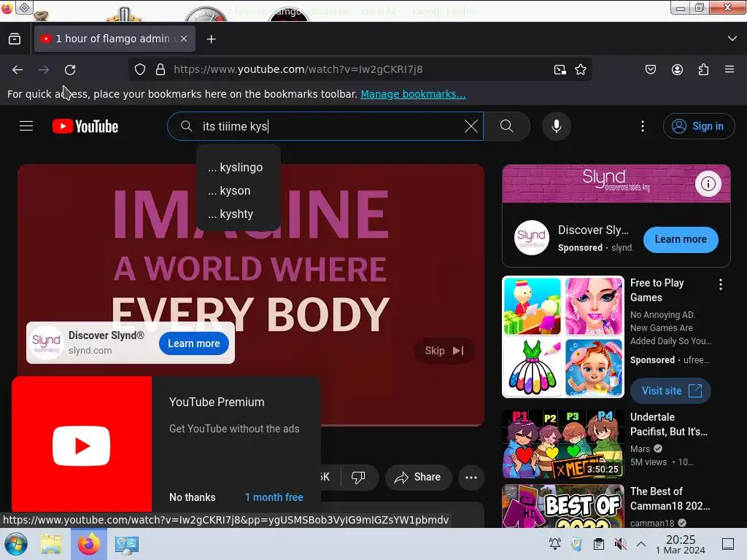The image size is (747, 560).
Task: Open The Best of Camman18 video title
Action: [x=670, y=499]
